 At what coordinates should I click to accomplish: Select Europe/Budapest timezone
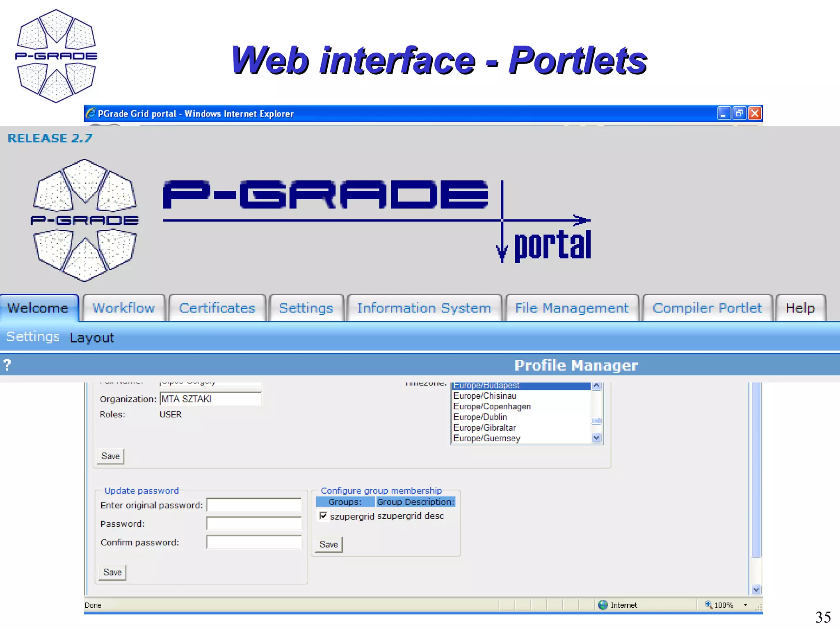(x=521, y=386)
